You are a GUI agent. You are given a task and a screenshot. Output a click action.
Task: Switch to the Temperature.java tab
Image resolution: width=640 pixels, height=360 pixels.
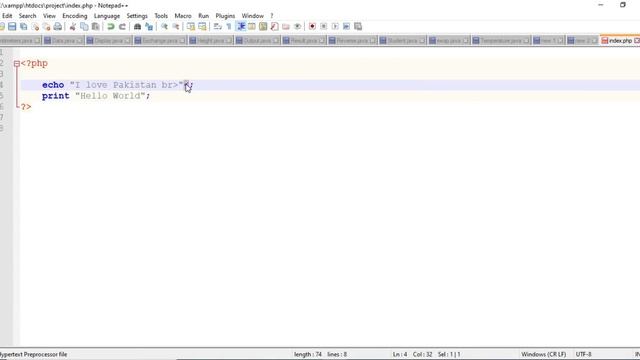tap(500, 41)
